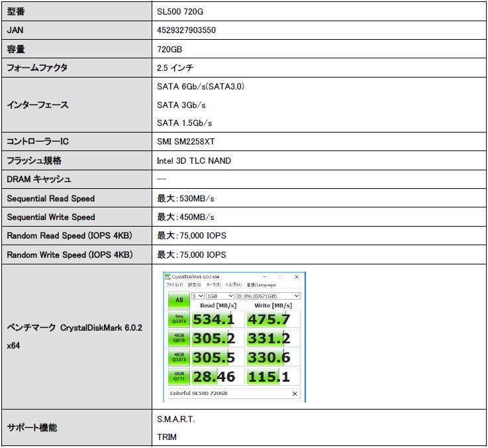Click the Write [MB/s] column header
This screenshot has height=448, width=488.
273,306
